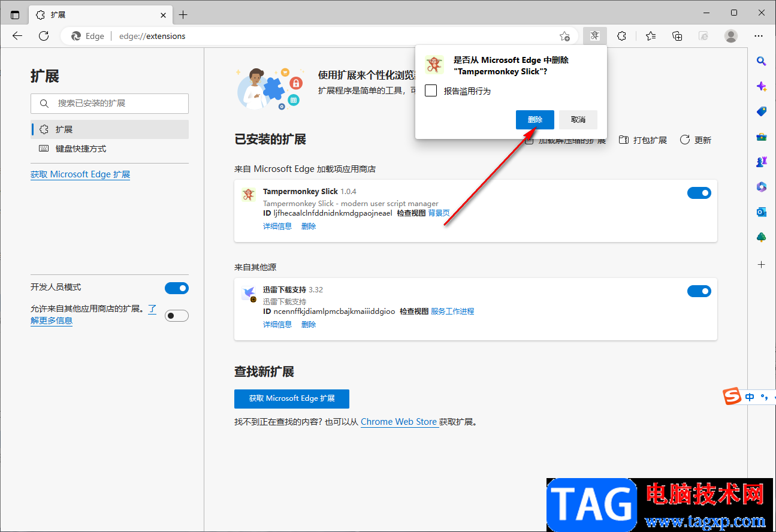The width and height of the screenshot is (776, 532).
Task: Open a new browser tab
Action: point(183,14)
